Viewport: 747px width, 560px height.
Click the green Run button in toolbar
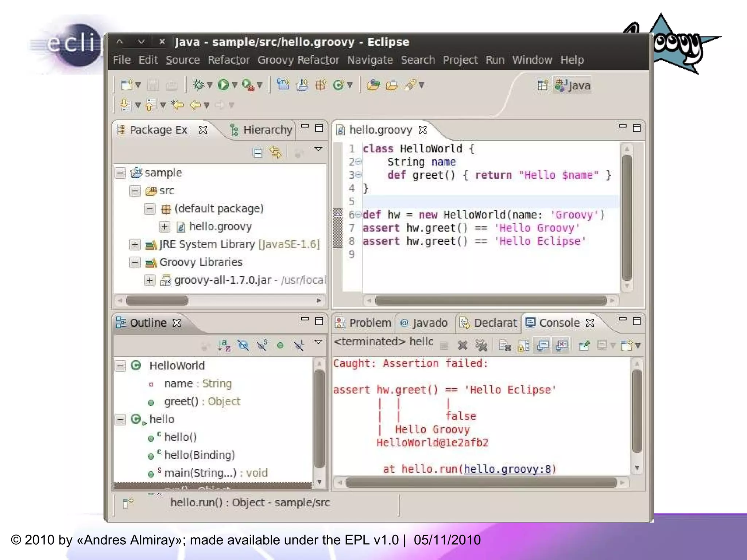point(223,85)
